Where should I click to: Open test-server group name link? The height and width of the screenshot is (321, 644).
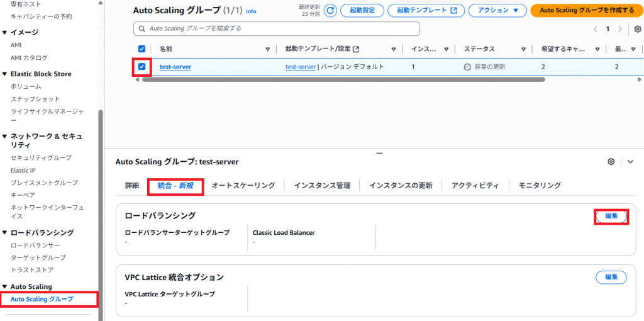[175, 67]
